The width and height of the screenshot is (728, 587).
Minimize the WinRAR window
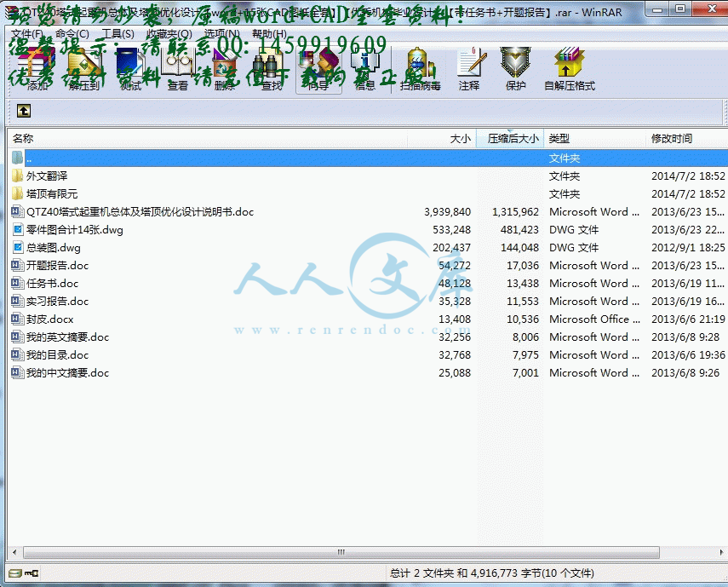(x=656, y=9)
